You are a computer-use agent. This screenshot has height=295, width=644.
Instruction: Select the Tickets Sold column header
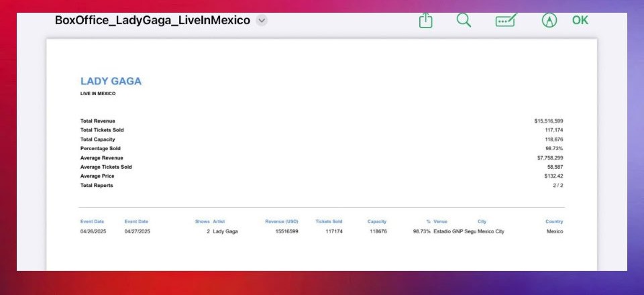[329, 221]
